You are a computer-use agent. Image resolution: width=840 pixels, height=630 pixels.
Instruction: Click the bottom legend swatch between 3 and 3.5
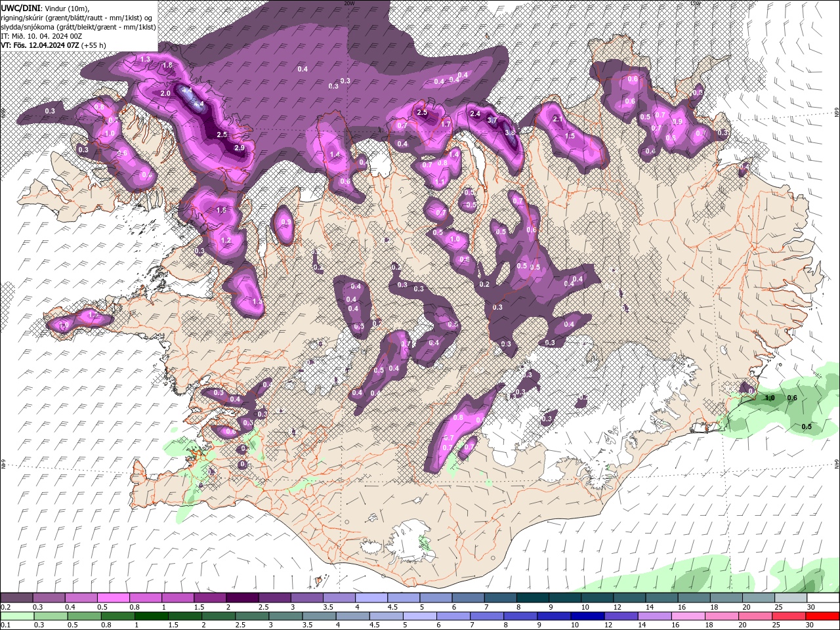(285, 616)
